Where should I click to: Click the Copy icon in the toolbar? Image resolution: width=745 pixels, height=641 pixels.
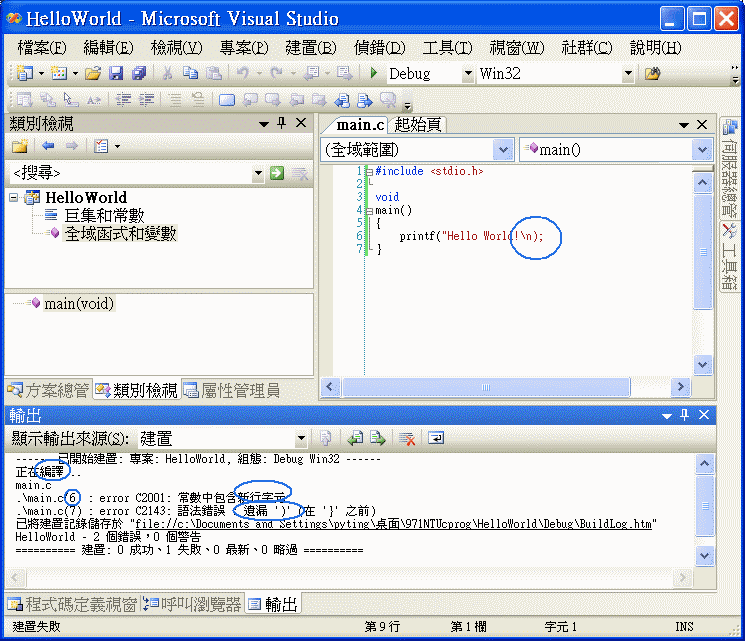pyautogui.click(x=190, y=73)
